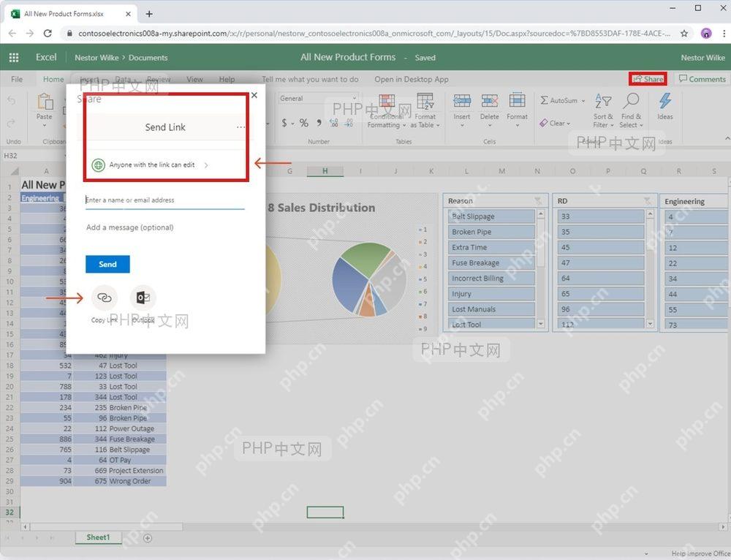Open the Send Link more options ellipsis

pos(240,127)
